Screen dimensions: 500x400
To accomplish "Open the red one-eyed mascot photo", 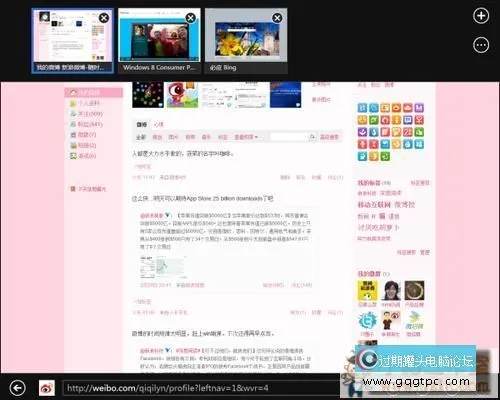I will tap(182, 95).
